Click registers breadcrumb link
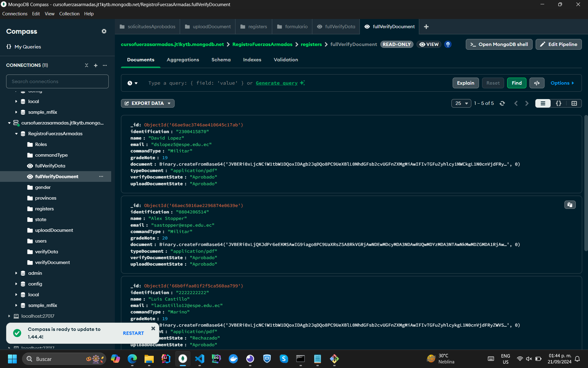588x368 pixels. 311,44
